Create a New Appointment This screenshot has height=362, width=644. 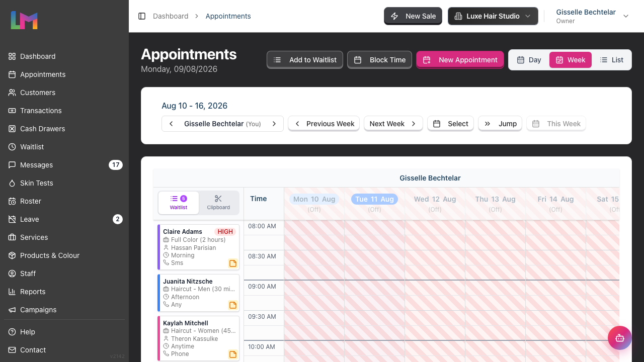coord(460,60)
